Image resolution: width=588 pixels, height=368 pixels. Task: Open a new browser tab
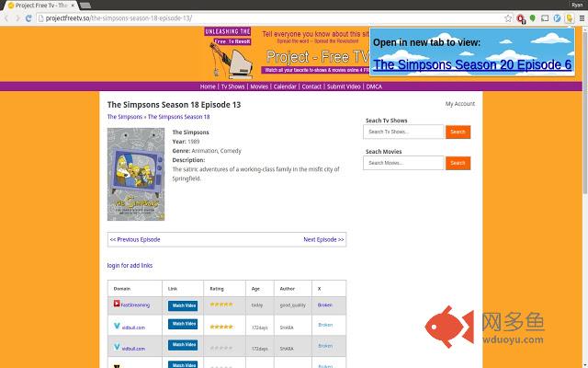85,6
